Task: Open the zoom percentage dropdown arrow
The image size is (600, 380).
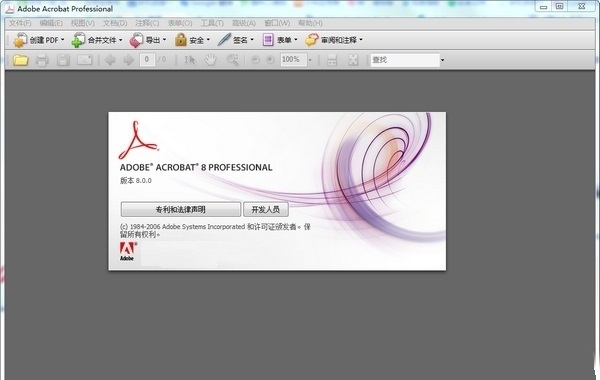Action: click(310, 60)
